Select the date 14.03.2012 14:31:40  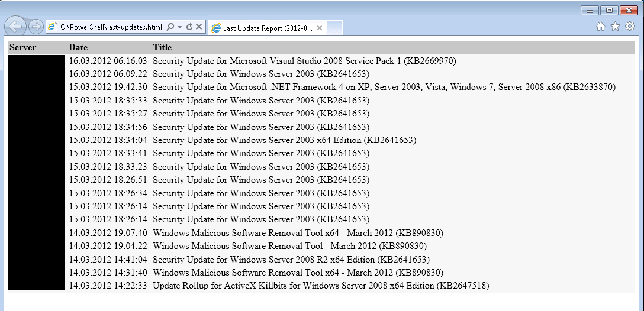coord(108,273)
